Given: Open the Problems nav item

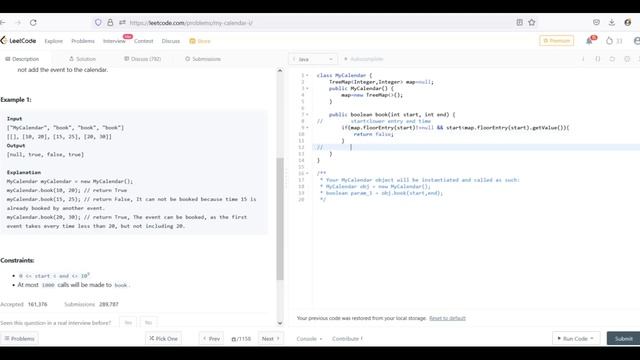Looking at the screenshot, I should coord(83,41).
